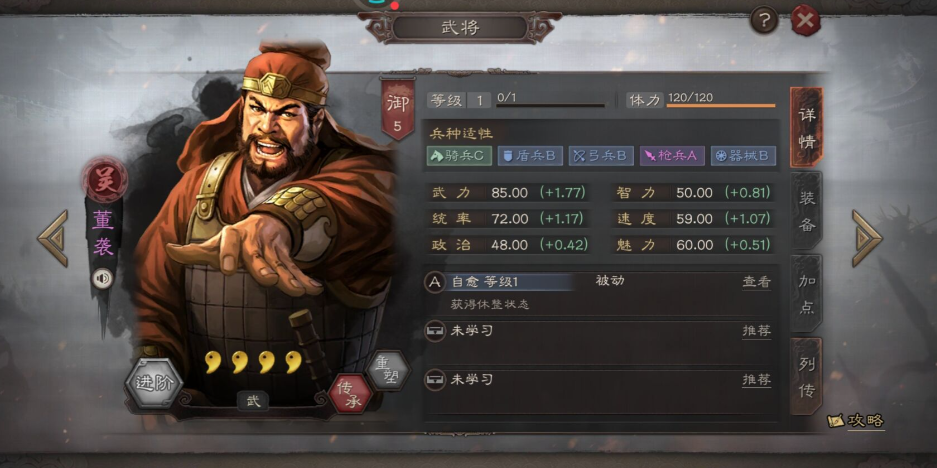937x468 pixels.
Task: Go to the next general arrow
Action: pyautogui.click(x=866, y=238)
